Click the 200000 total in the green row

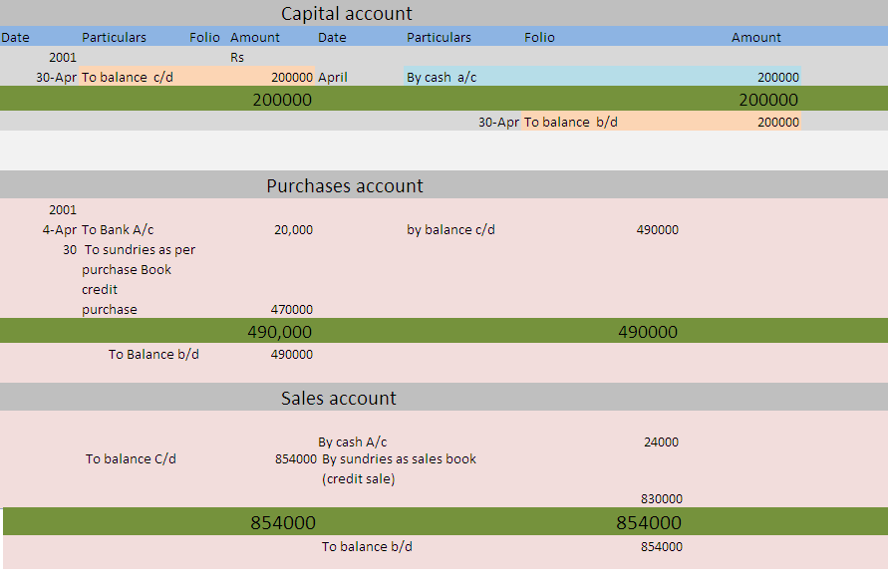[282, 99]
